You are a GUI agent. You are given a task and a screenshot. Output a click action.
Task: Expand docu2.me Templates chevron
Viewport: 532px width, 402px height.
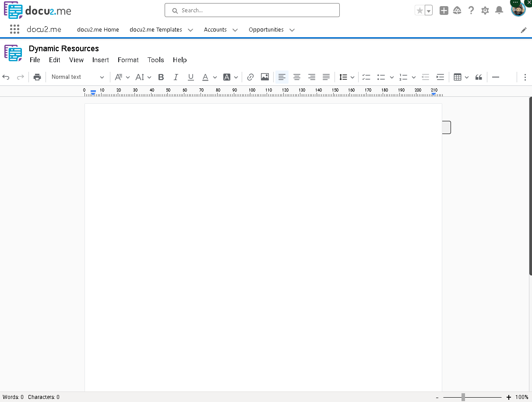[x=190, y=30]
